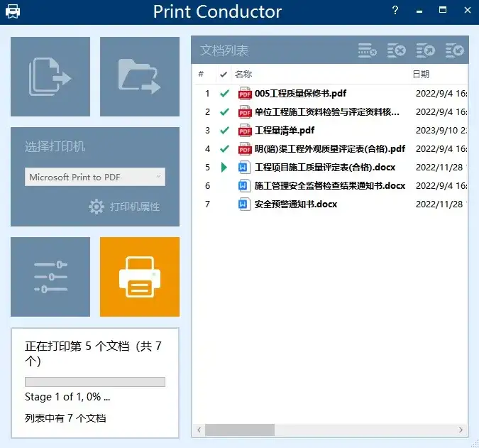Screen dimensions: 479x448
Task: Click the 选择打印机 label
Action: (55, 147)
